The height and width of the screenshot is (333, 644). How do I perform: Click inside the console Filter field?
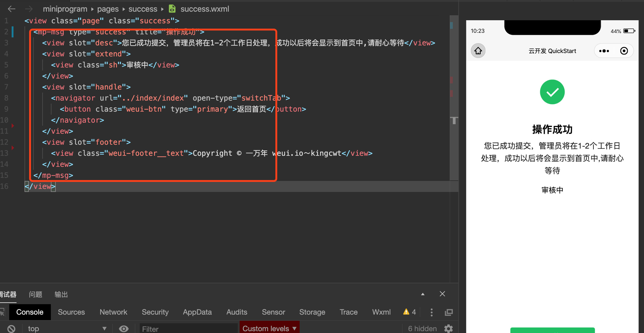point(188,329)
